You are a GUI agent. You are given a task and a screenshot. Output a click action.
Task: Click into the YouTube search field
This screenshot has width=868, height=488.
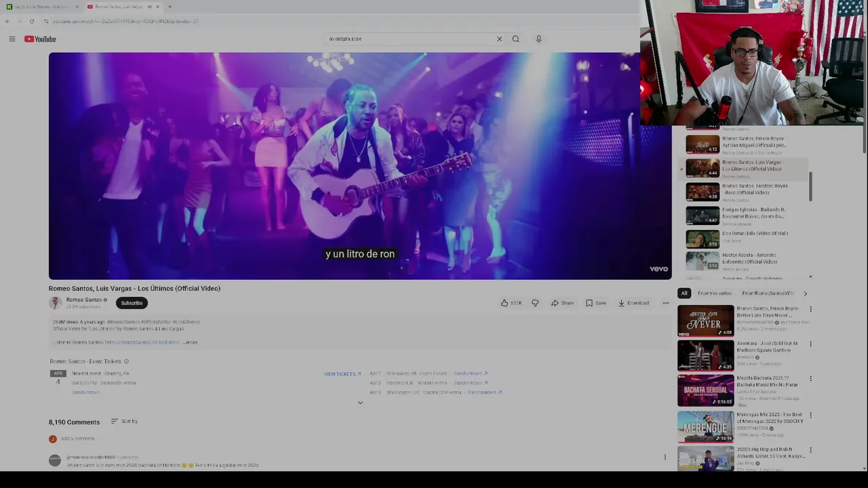pyautogui.click(x=410, y=39)
